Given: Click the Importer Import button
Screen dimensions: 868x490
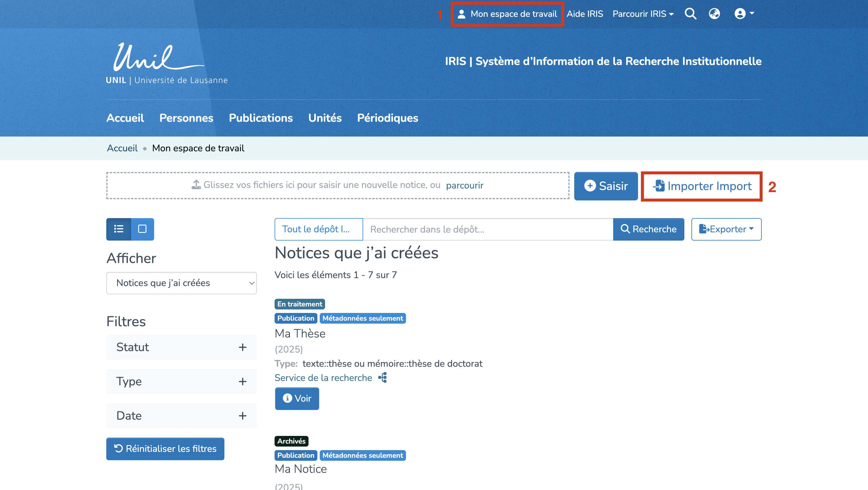Looking at the screenshot, I should click(x=702, y=186).
